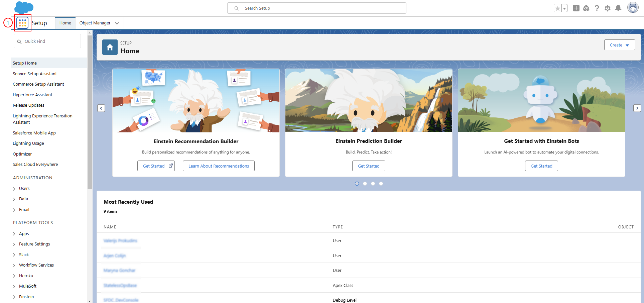
Task: Expand the Feature Settings node
Action: point(14,244)
